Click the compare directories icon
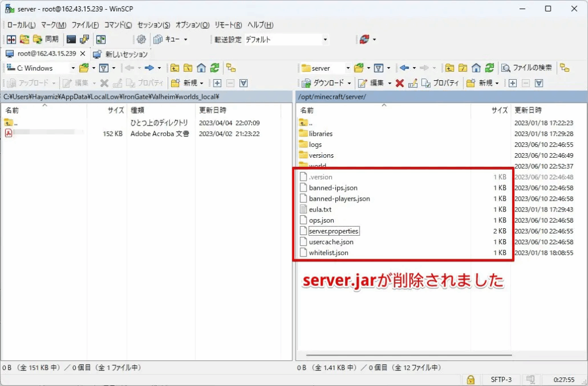588x386 pixels. tap(11, 40)
